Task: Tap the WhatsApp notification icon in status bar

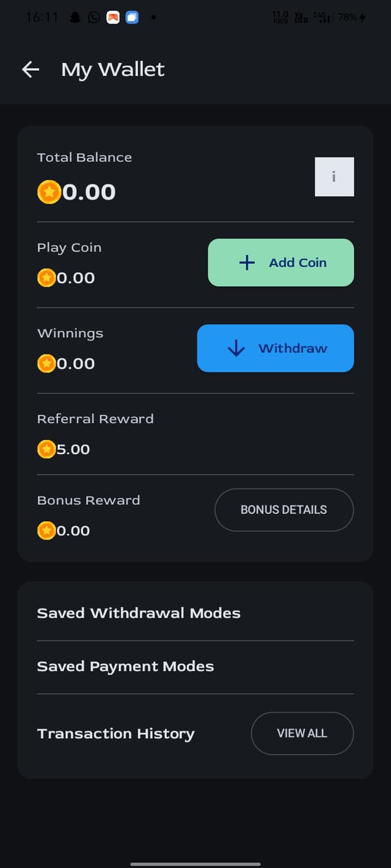Action: [x=93, y=17]
